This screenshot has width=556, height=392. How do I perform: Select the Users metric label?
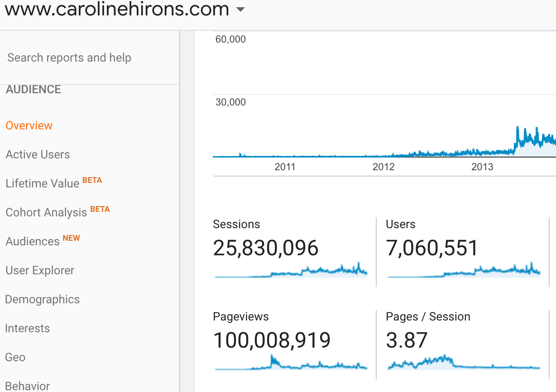coord(401,225)
